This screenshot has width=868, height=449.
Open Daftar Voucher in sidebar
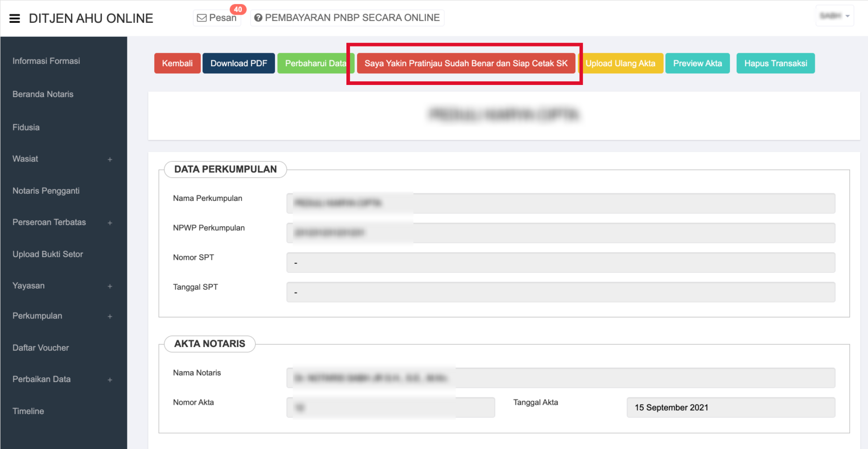click(41, 348)
